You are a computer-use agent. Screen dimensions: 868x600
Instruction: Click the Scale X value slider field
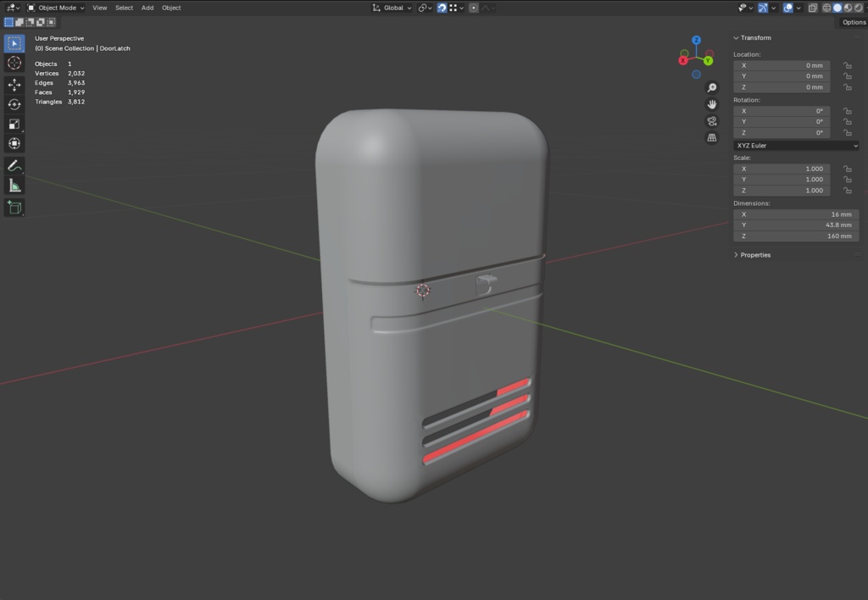(x=782, y=169)
